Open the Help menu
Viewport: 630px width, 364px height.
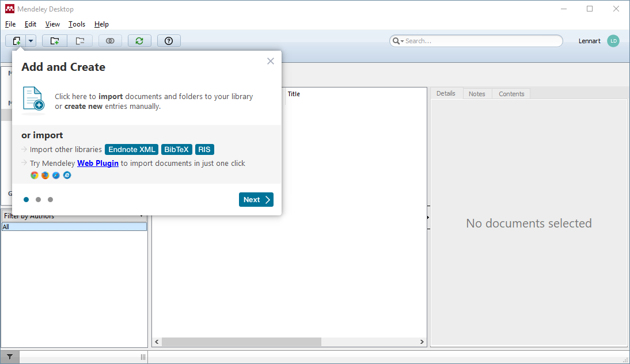click(102, 24)
